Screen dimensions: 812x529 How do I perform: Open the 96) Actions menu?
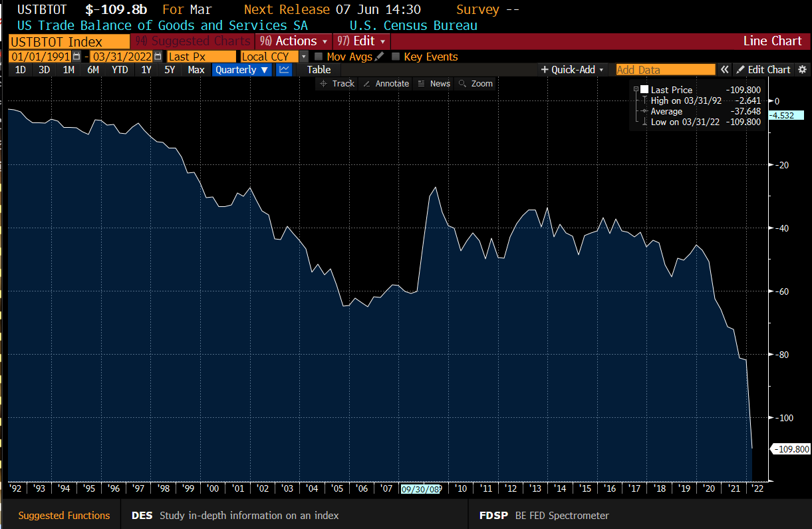[294, 41]
